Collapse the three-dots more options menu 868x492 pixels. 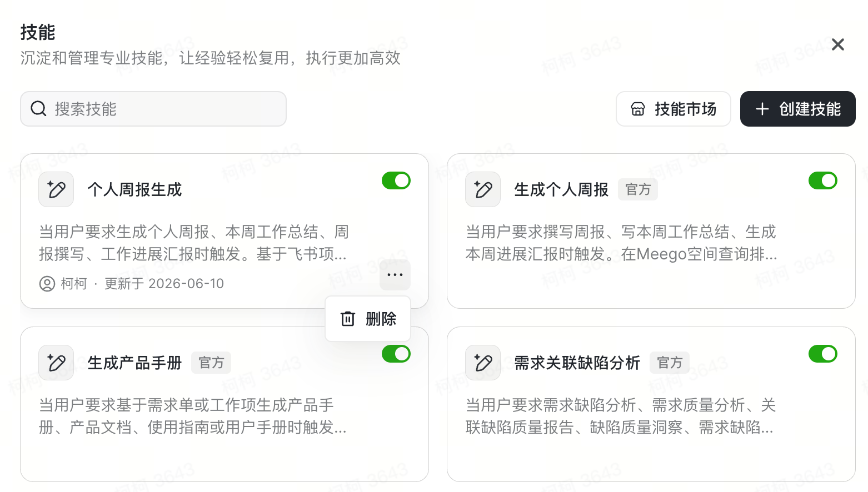click(395, 275)
